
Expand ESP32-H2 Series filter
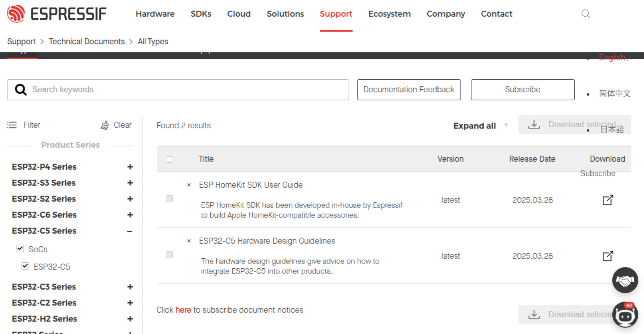tap(130, 319)
